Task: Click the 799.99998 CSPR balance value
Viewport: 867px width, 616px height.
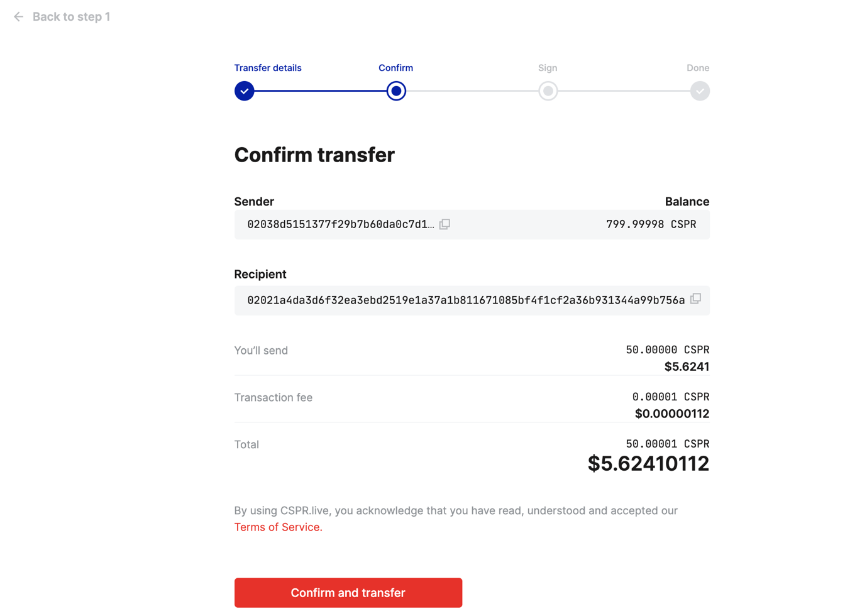Action: click(651, 224)
